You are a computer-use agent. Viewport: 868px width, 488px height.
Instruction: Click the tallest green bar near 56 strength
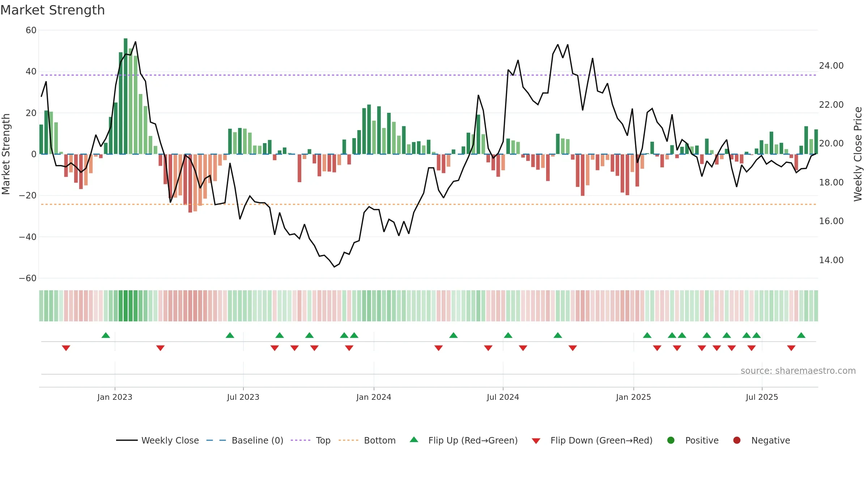click(x=125, y=96)
